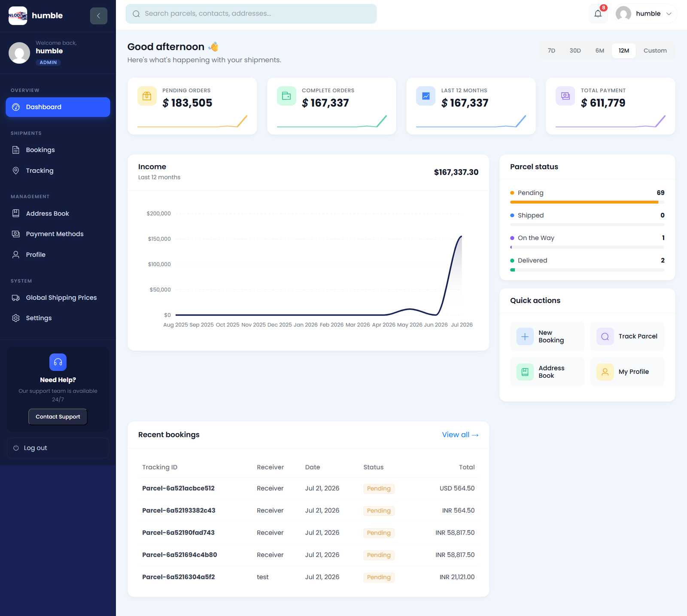Click the $167,337.30 income total
Viewport: 687px width, 616px height.
[x=456, y=172]
